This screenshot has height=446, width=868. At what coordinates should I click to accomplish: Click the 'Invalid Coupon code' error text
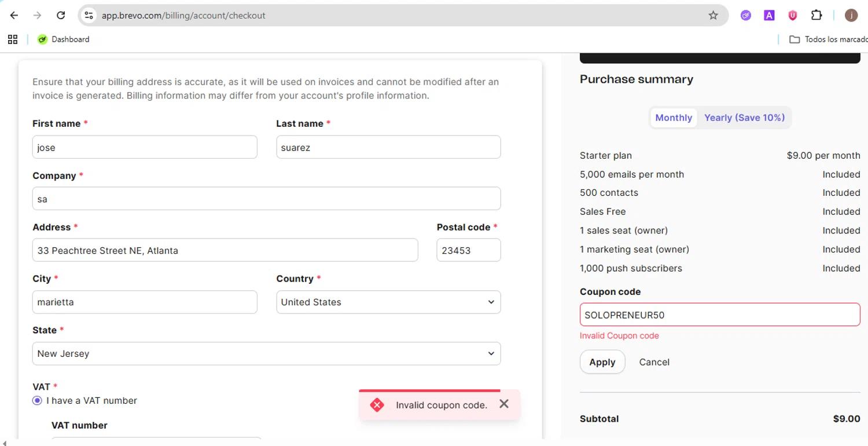coord(619,336)
